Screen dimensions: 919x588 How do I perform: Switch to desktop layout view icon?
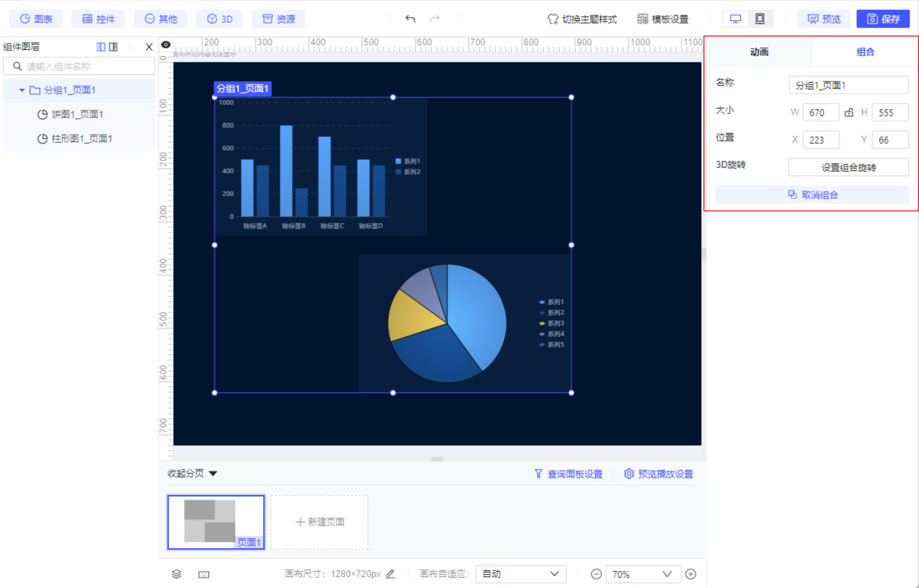[x=735, y=19]
